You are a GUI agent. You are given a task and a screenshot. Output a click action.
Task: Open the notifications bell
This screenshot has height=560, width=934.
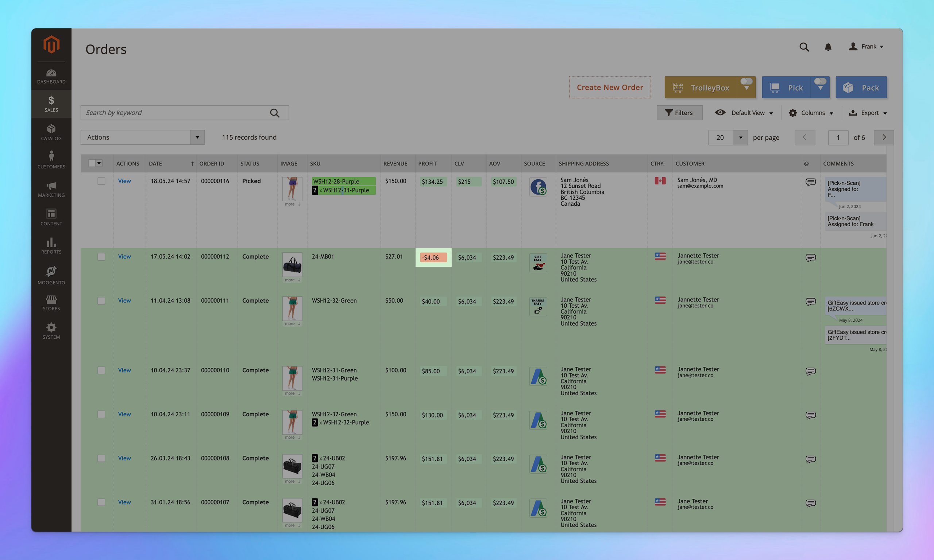pyautogui.click(x=828, y=47)
